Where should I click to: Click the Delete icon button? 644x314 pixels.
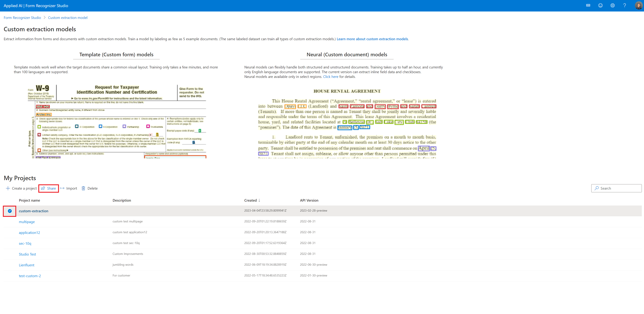coord(83,188)
